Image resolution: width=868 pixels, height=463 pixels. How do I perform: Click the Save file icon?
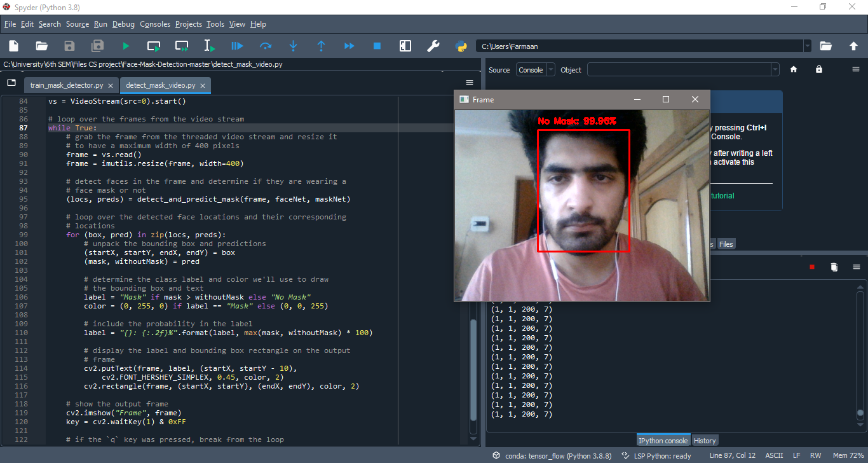click(x=69, y=46)
